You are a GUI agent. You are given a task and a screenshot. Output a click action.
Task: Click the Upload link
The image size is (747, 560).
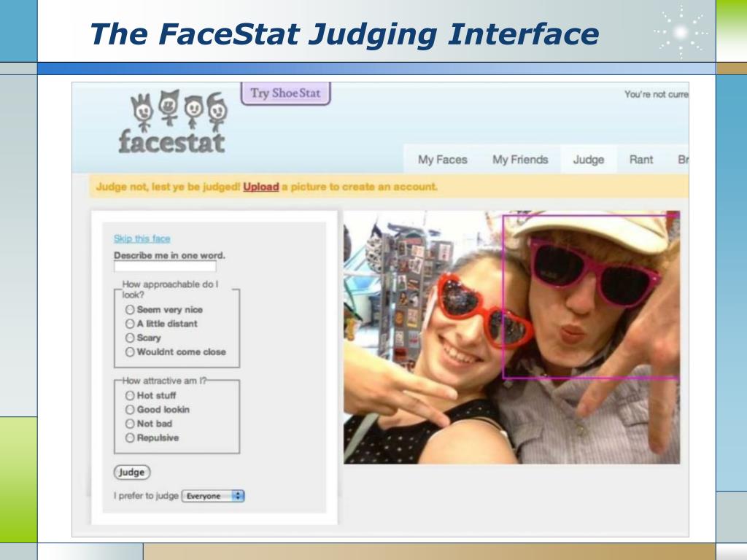[x=260, y=187]
